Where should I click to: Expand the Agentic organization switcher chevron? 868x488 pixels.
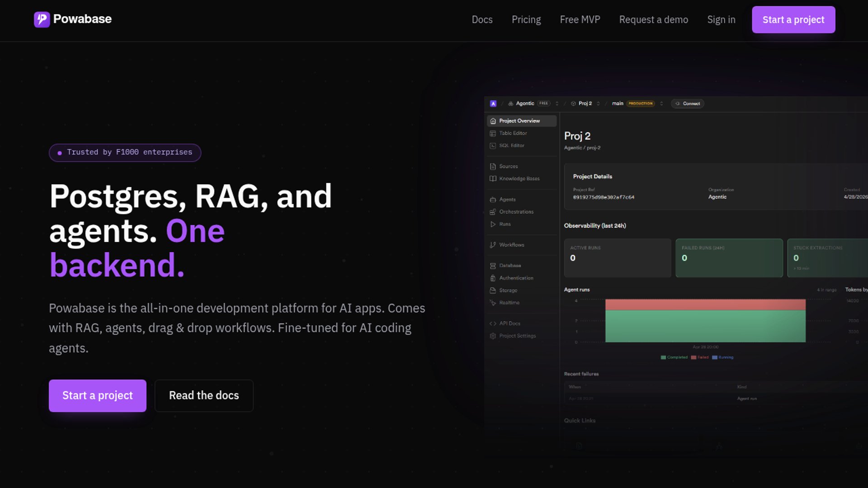557,103
